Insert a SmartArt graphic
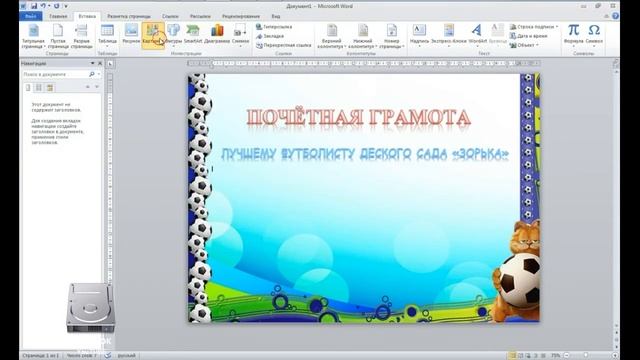 193,33
